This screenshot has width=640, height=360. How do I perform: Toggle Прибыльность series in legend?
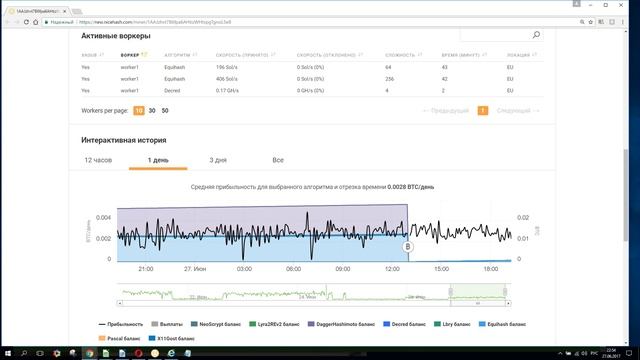point(121,324)
